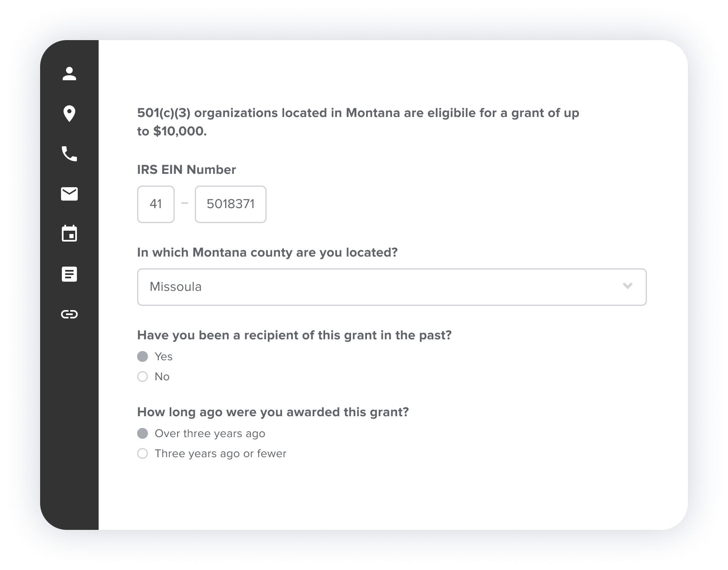Click the EIN prefix field showing 41
728x570 pixels.
156,204
